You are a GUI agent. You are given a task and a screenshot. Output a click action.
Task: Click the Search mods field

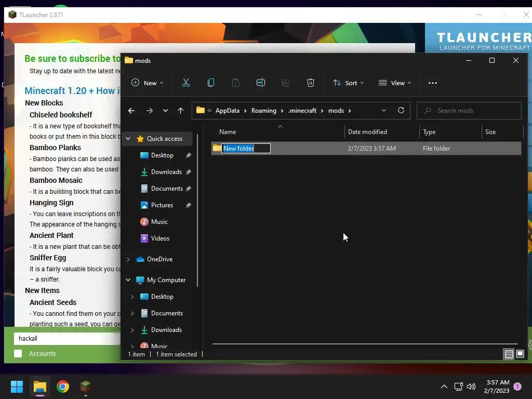click(x=469, y=111)
